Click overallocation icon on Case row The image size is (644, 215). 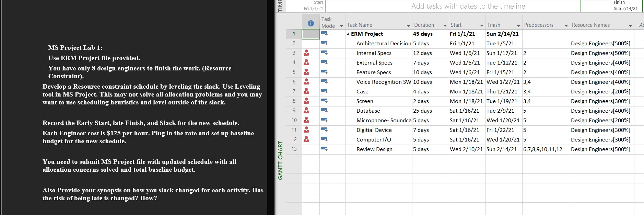coord(306,91)
